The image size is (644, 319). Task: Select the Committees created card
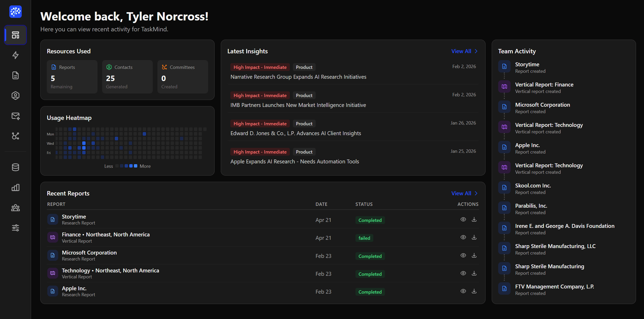[183, 77]
